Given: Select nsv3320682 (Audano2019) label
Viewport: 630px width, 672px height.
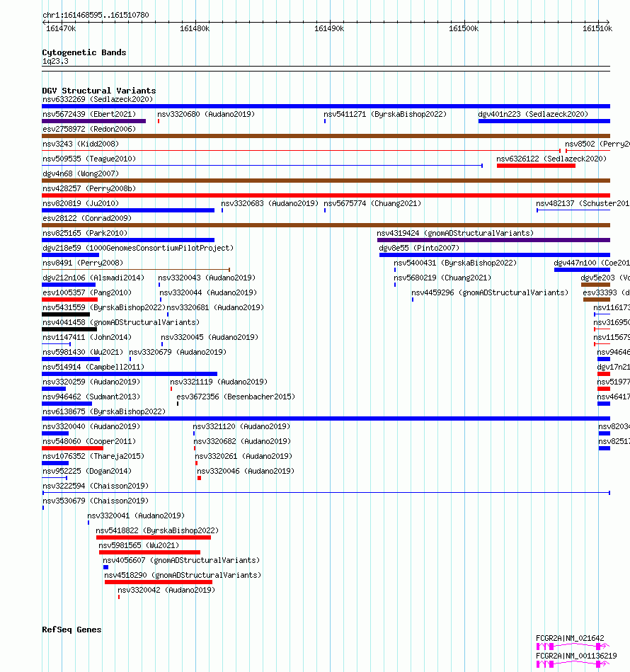Looking at the screenshot, I should (x=242, y=441).
